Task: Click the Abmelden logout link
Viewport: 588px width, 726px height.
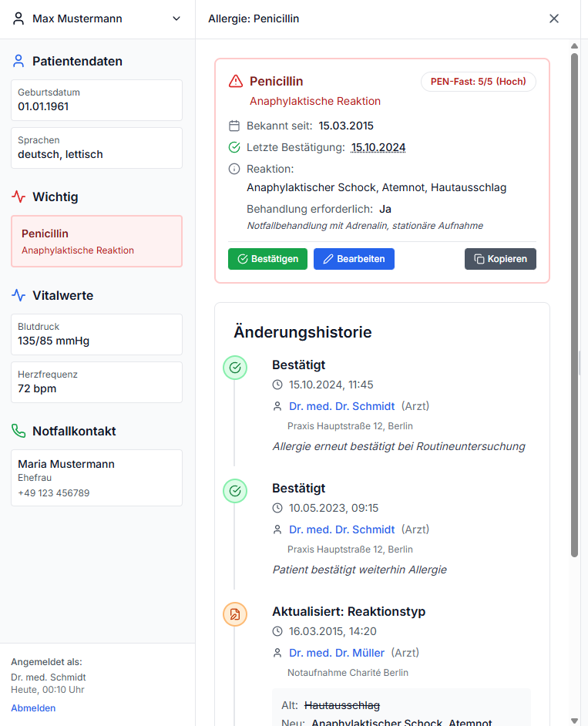Action: [33, 708]
